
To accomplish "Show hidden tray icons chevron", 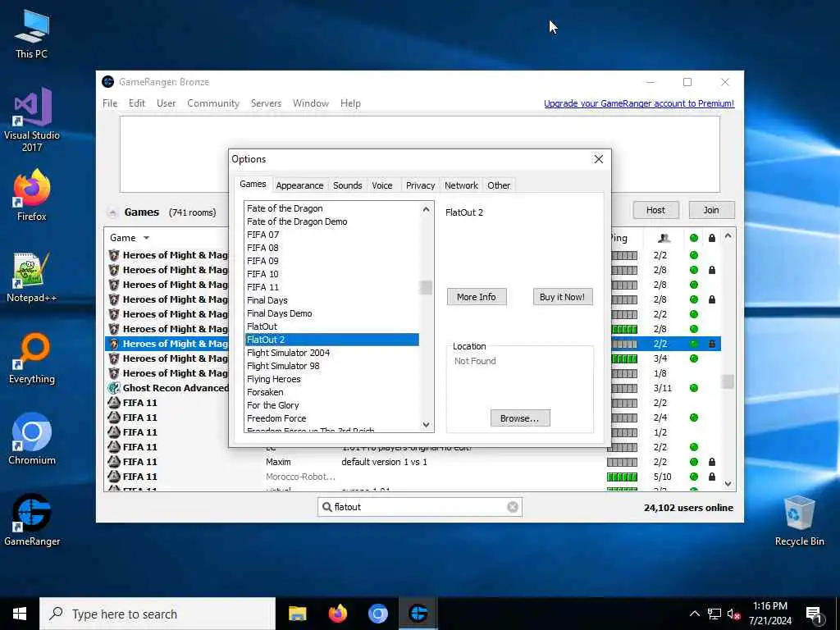I will point(694,614).
